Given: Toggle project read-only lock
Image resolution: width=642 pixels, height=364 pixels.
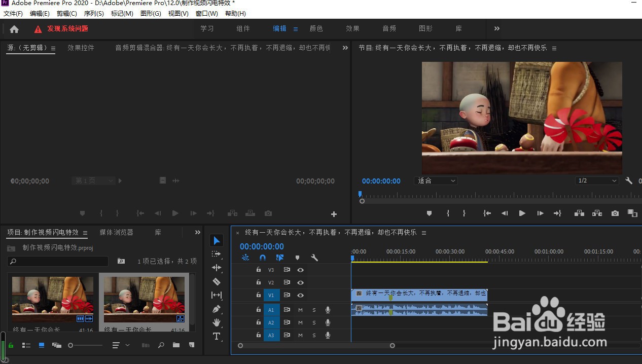Looking at the screenshot, I should click(x=11, y=345).
